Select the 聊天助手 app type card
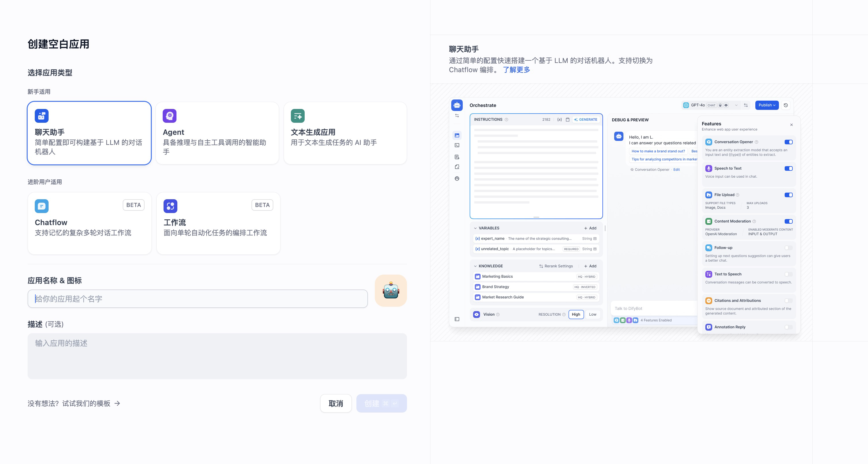The height and width of the screenshot is (464, 868). pos(89,133)
